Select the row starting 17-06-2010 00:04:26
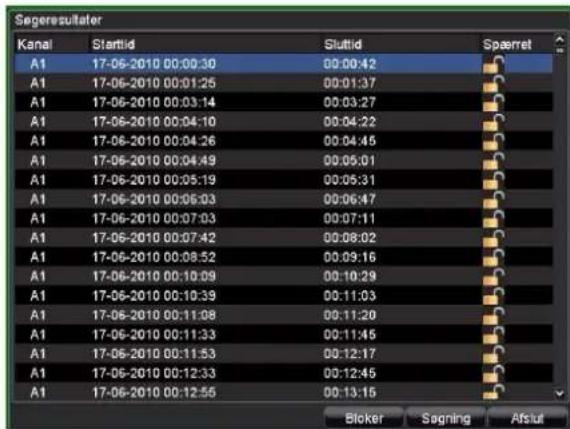This screenshot has height=429, width=570. [284, 141]
